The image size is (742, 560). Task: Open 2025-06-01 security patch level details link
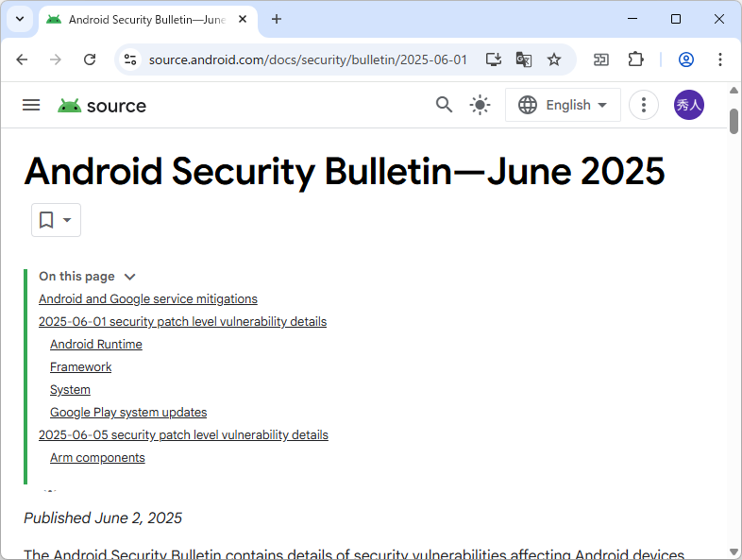pyautogui.click(x=182, y=321)
